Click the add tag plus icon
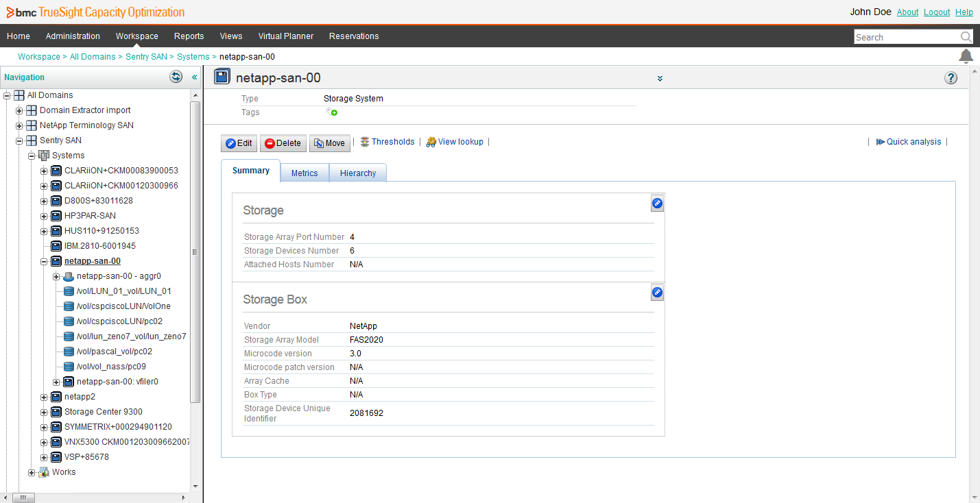This screenshot has width=980, height=503. [331, 112]
